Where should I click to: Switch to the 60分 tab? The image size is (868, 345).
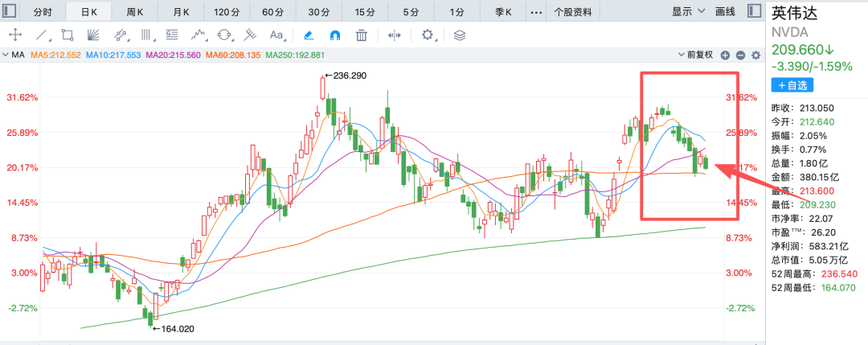[x=272, y=11]
